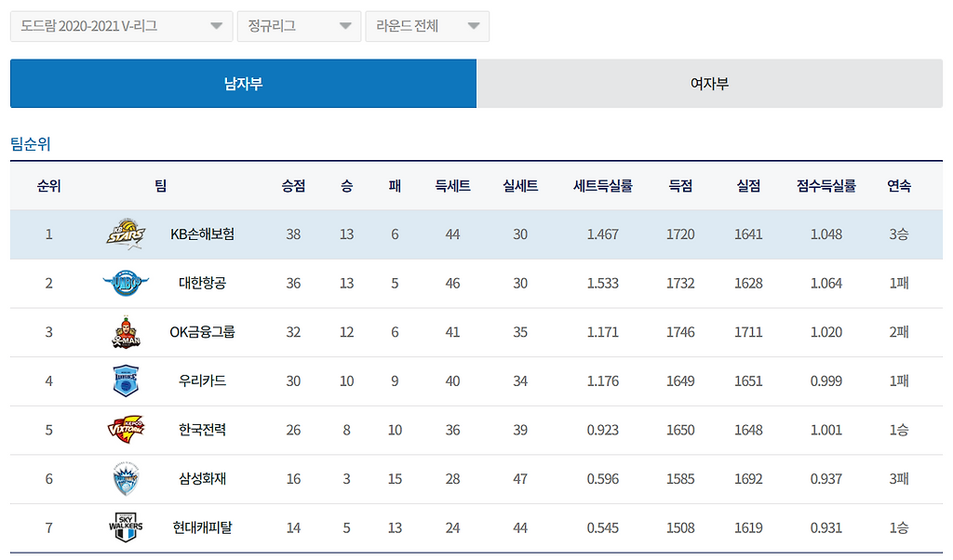Switch to the 남자부 tab
The height and width of the screenshot is (560, 953).
click(x=243, y=83)
